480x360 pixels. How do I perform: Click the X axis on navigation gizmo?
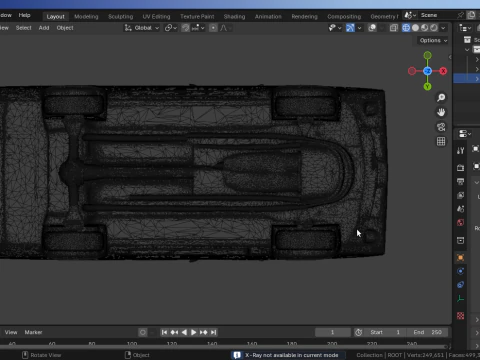[x=443, y=71]
